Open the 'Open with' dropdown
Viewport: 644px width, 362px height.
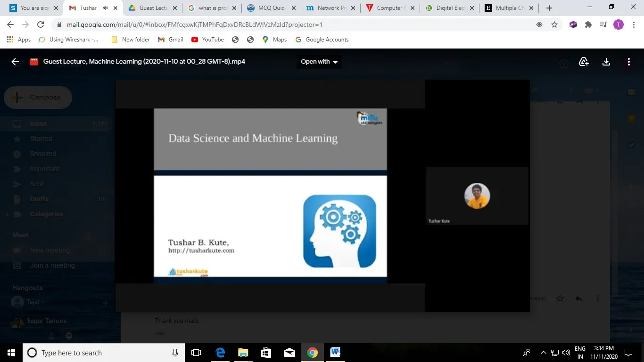pyautogui.click(x=319, y=62)
